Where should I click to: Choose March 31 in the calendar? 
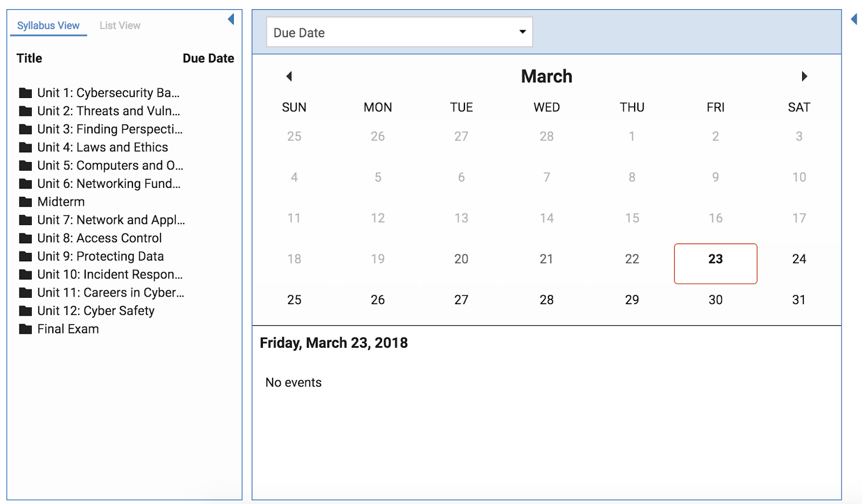(x=798, y=300)
